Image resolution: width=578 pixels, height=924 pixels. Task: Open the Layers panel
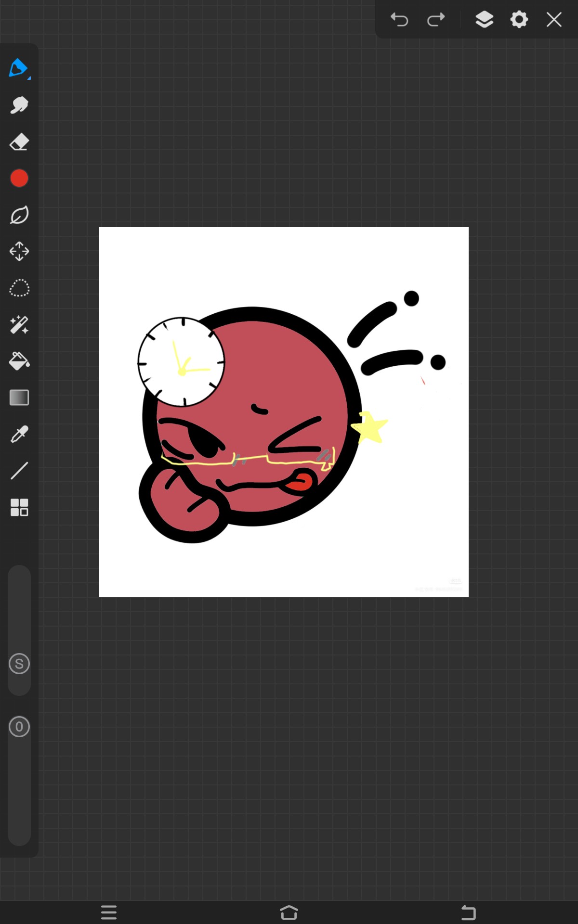coord(484,20)
